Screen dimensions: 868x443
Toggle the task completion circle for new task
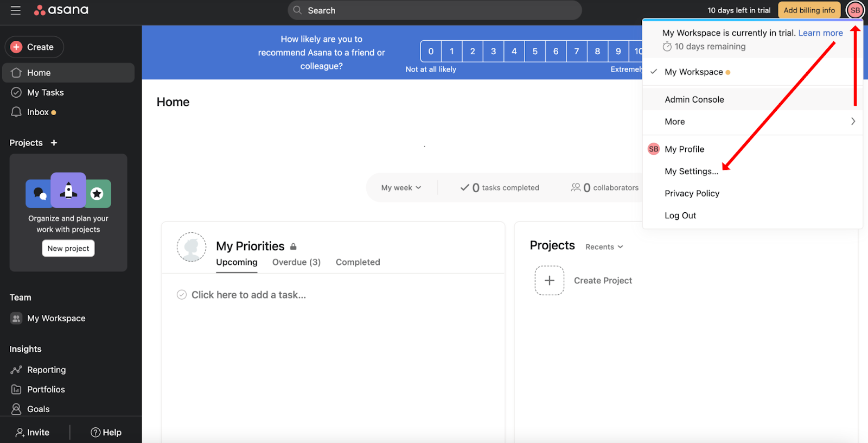(182, 295)
